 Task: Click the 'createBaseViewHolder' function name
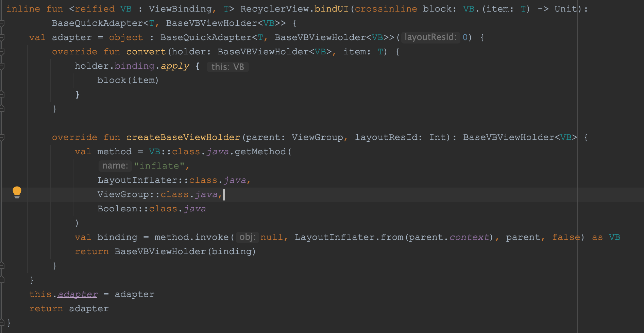(x=183, y=137)
